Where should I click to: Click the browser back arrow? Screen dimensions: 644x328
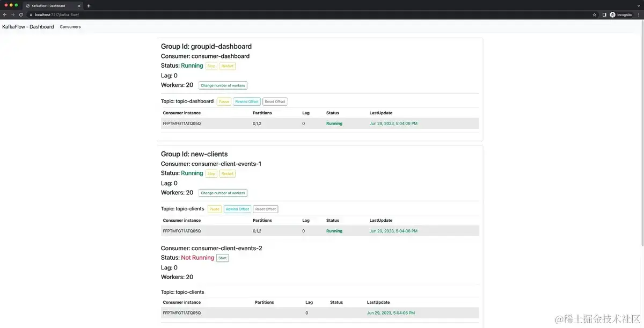pos(5,15)
